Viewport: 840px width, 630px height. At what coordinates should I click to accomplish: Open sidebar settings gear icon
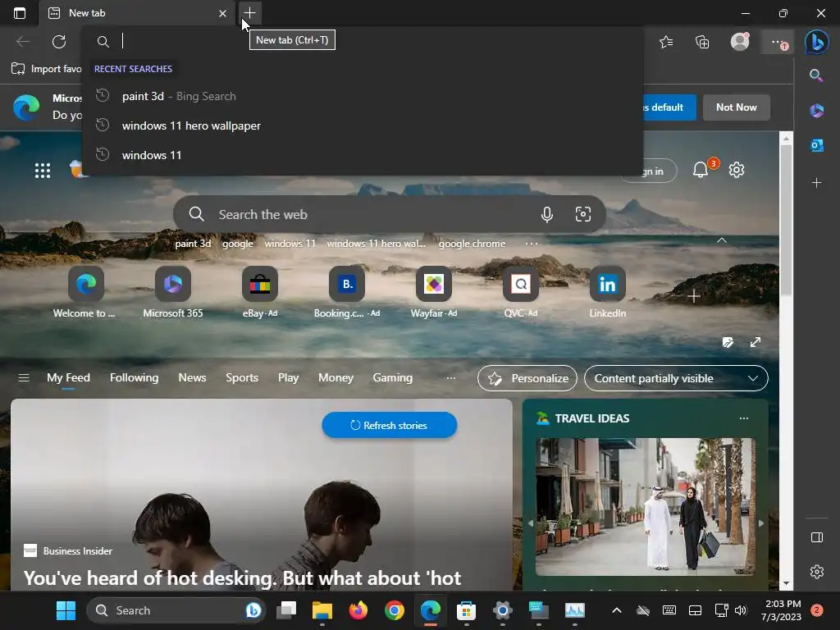click(x=816, y=572)
